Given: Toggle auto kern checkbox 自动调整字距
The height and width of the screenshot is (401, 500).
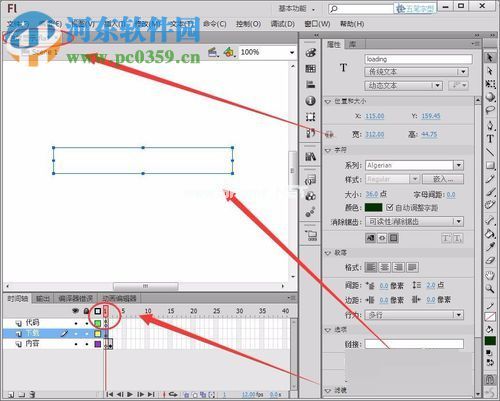Looking at the screenshot, I should [389, 208].
